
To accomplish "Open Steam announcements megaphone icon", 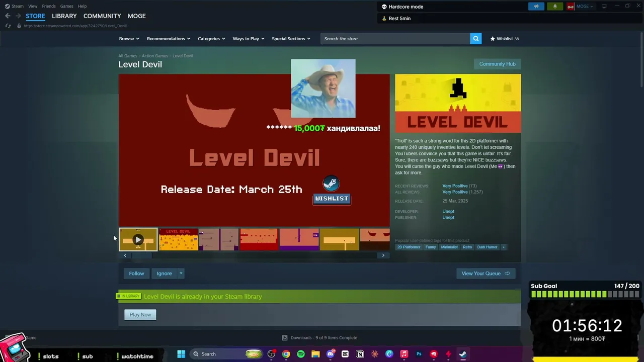I will click(x=536, y=7).
